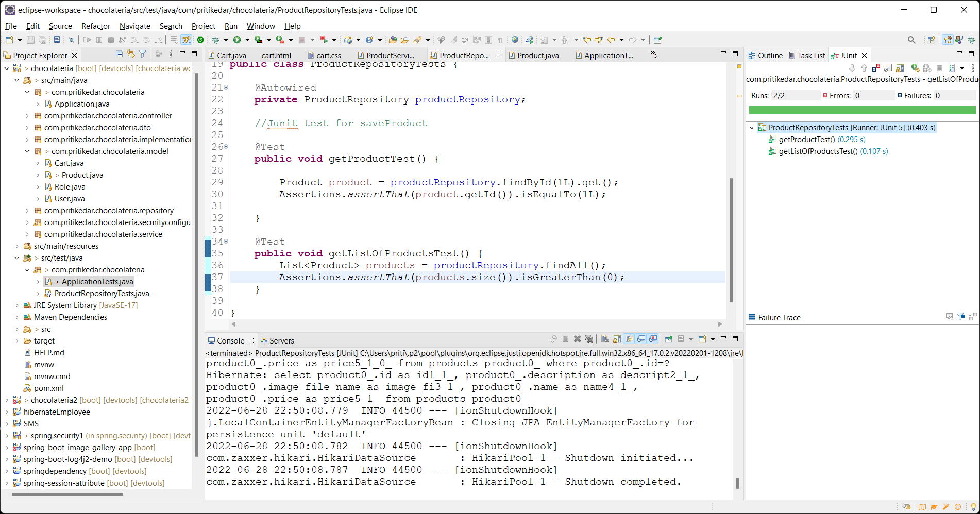
Task: Click Last Edit Location toolbar icon
Action: tap(586, 40)
